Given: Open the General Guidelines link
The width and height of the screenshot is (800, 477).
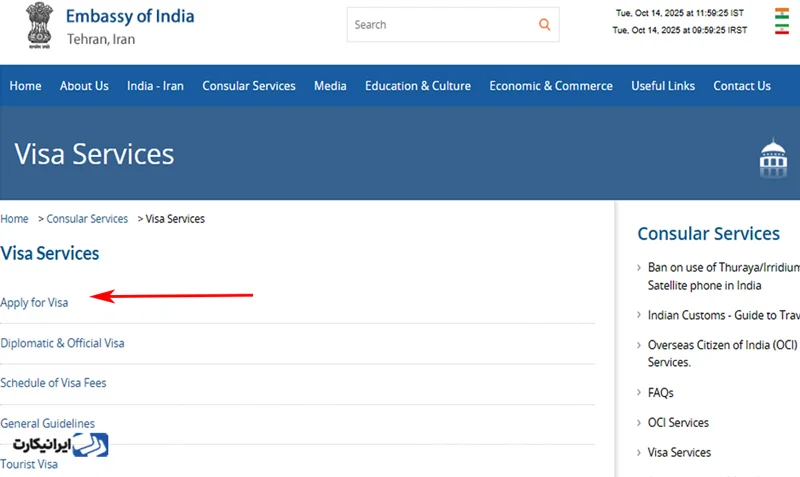Looking at the screenshot, I should pos(47,424).
